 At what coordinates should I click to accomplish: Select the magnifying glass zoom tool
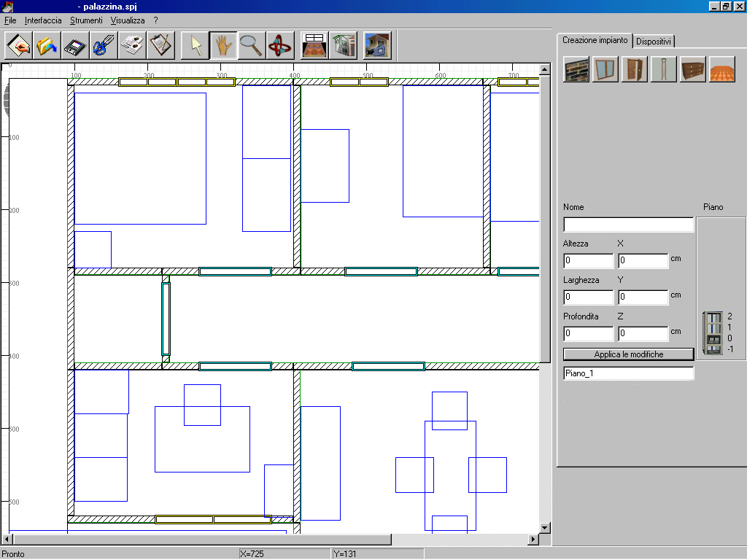coord(252,46)
